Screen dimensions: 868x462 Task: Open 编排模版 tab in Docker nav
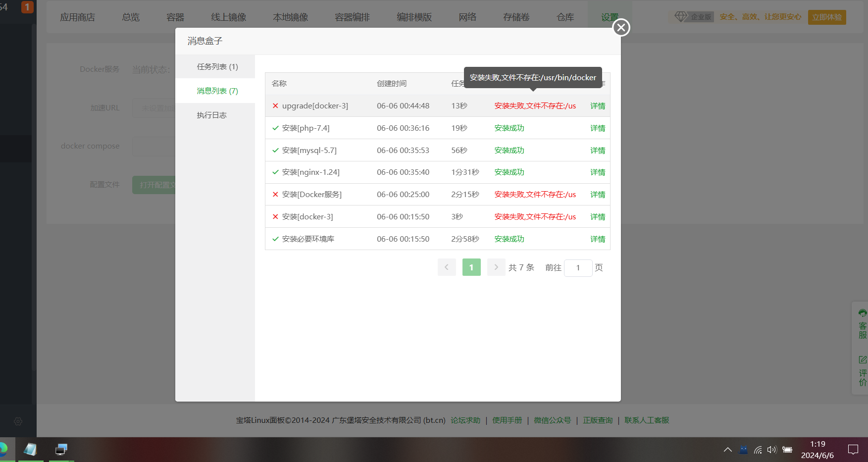click(414, 17)
